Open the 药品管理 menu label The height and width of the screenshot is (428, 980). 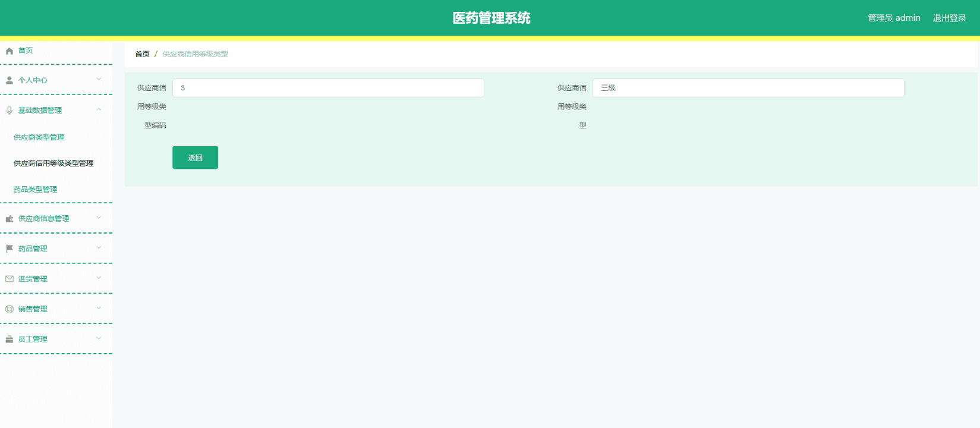(33, 249)
